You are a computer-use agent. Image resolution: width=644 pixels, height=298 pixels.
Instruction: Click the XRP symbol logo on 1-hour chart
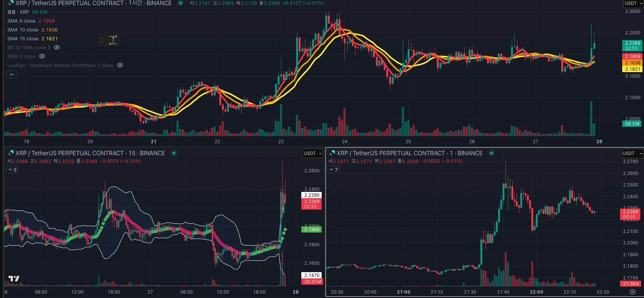pos(11,3)
